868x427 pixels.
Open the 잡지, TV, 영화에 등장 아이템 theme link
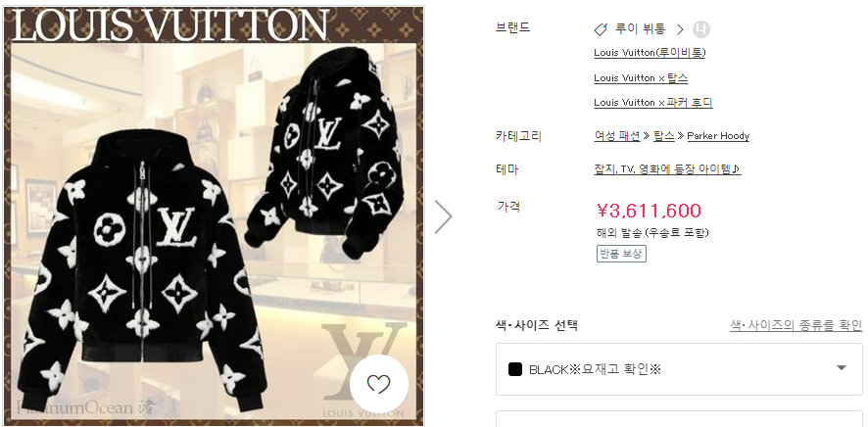pyautogui.click(x=667, y=169)
